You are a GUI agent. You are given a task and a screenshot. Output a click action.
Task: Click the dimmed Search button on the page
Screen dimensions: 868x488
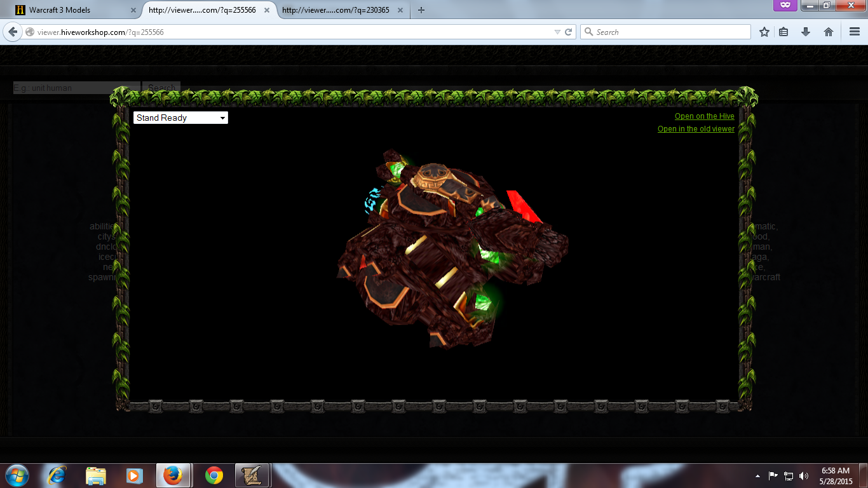tap(161, 88)
